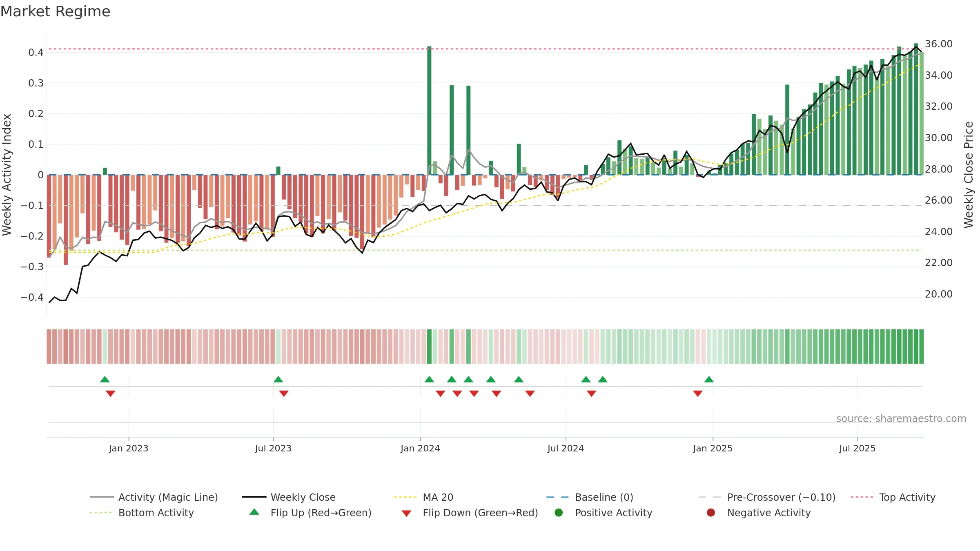Click the Flip Down marker near Jul 2023

pos(284,393)
